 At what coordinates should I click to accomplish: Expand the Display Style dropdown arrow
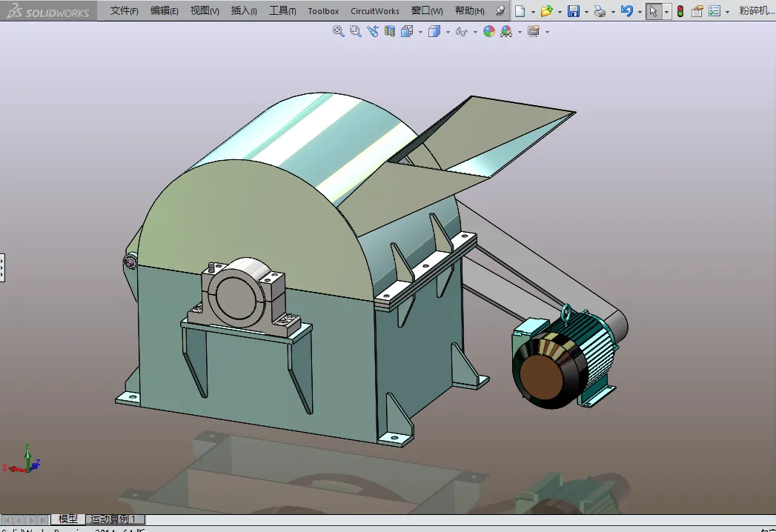point(448,32)
